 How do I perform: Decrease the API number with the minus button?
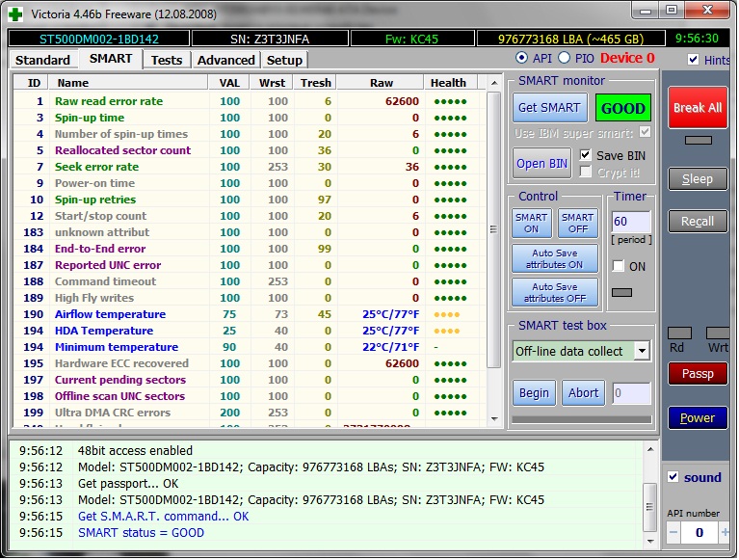tap(673, 533)
